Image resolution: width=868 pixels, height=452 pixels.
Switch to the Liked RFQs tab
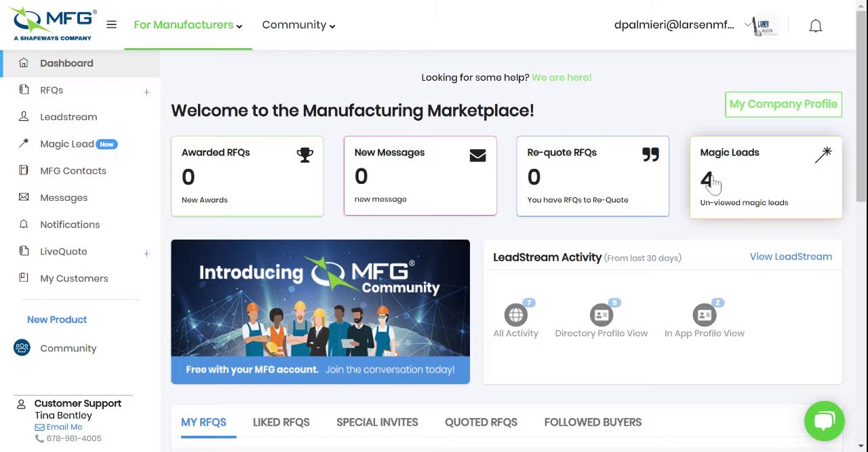click(x=281, y=422)
